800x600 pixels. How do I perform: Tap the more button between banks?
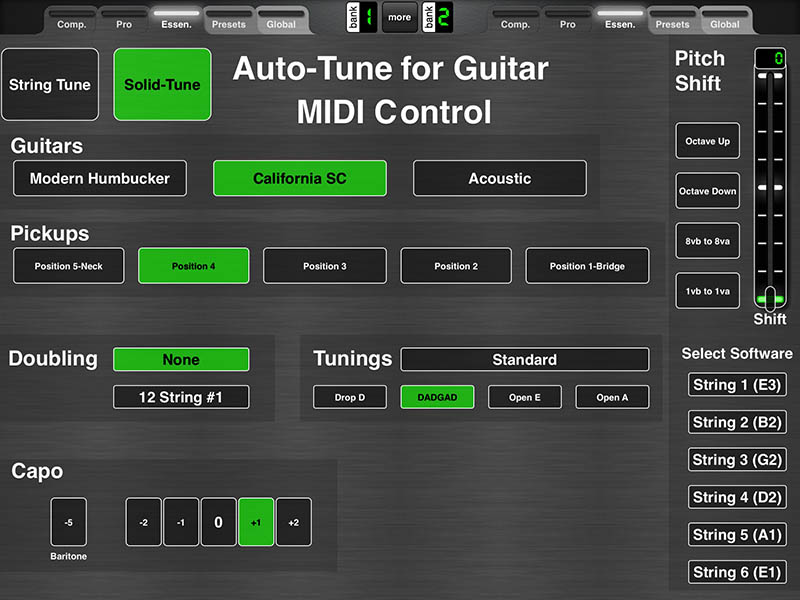tap(399, 17)
